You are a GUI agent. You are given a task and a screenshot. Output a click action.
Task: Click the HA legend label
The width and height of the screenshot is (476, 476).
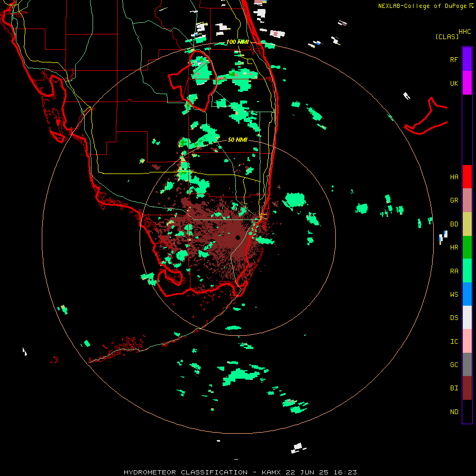pos(454,177)
